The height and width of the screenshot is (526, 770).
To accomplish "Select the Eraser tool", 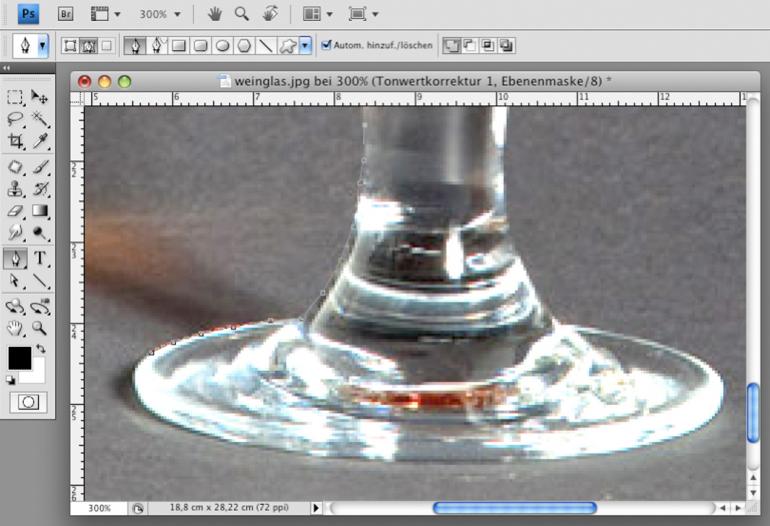I will point(15,211).
